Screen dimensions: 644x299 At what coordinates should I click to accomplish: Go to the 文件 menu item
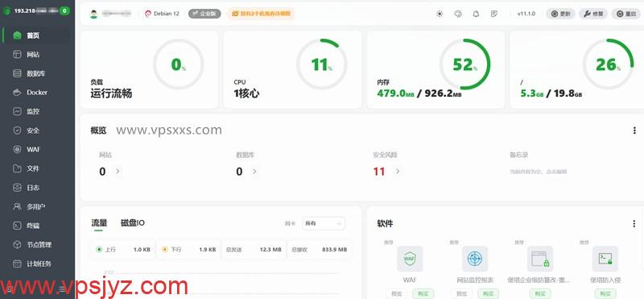[x=38, y=168]
